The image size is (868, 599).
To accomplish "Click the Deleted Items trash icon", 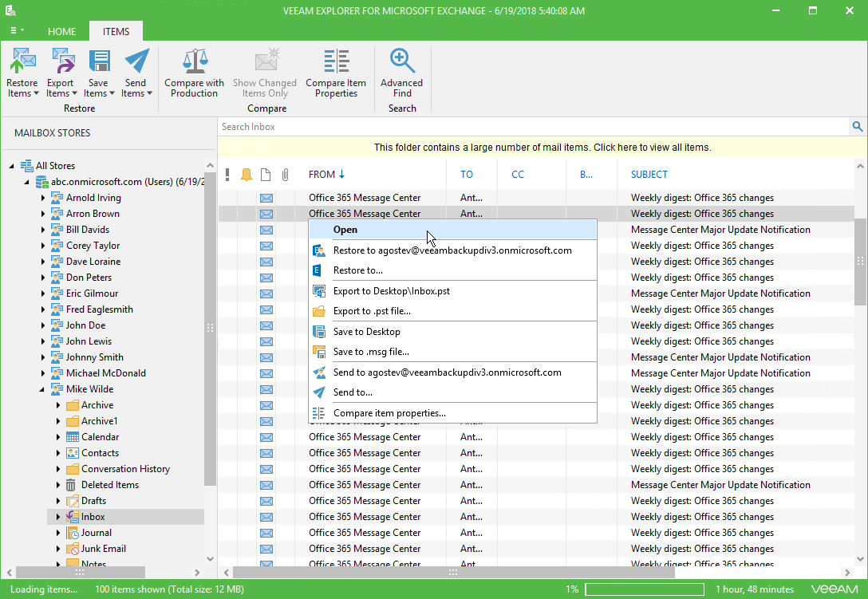I will [71, 485].
